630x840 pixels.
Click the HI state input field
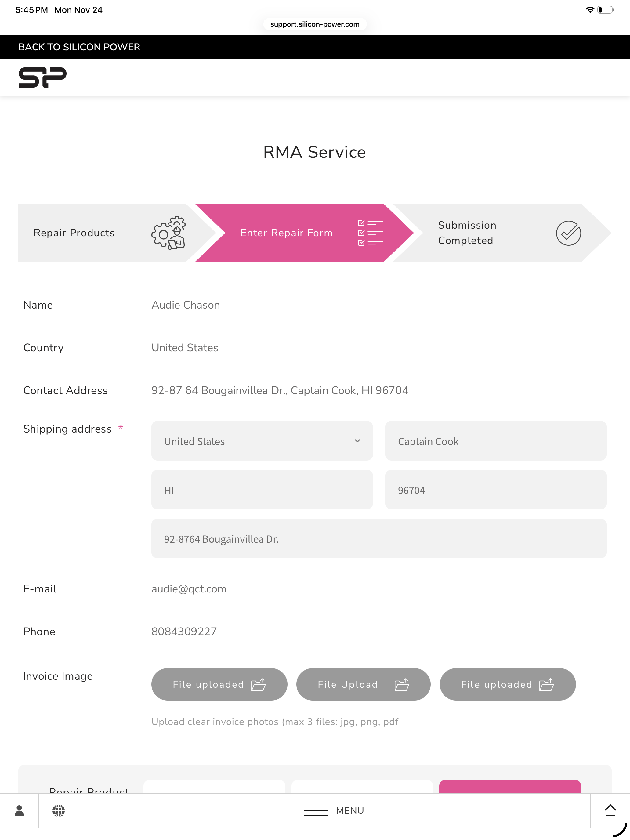[262, 490]
